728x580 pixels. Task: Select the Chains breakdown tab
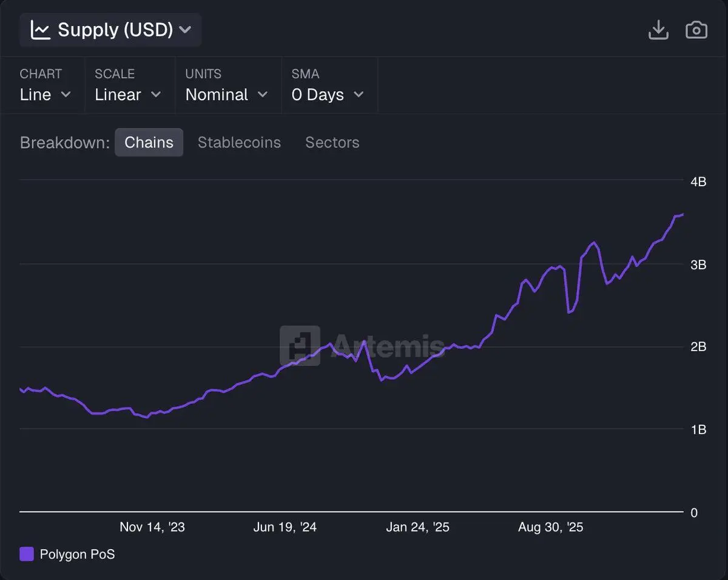[x=149, y=143]
